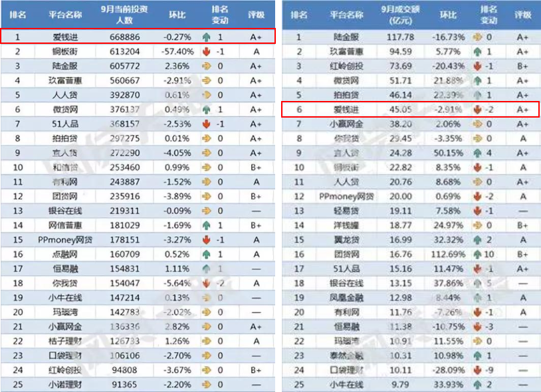The height and width of the screenshot is (392, 541).
Task: Select 网信普惠 in the investor table
Action: click(x=65, y=225)
